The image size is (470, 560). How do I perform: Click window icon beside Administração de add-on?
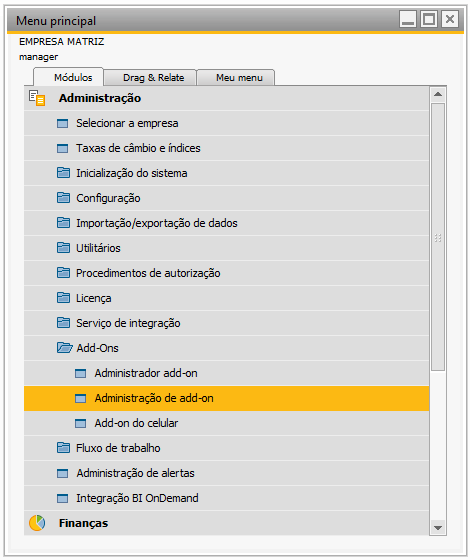pos(81,399)
